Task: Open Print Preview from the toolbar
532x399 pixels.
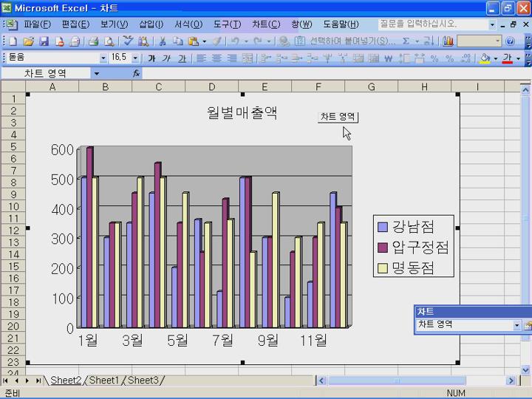Action: 109,41
